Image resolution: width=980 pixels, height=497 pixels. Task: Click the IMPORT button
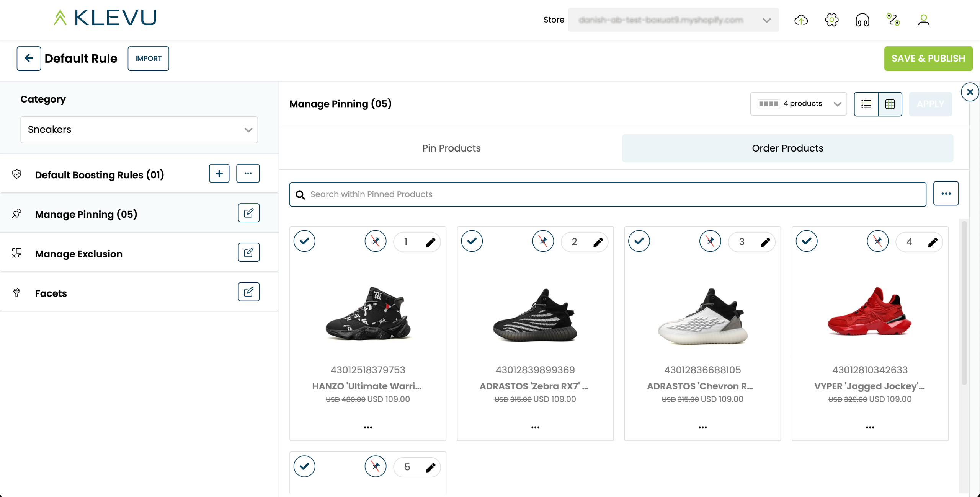tap(148, 59)
